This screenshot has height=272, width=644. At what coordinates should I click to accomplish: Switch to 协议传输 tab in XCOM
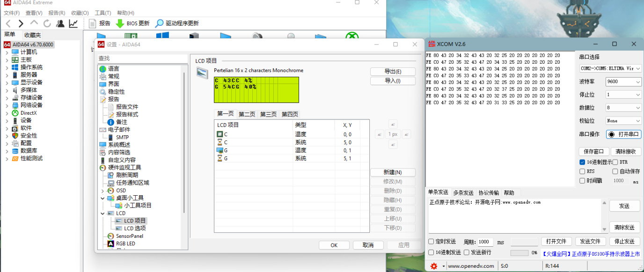pos(488,193)
